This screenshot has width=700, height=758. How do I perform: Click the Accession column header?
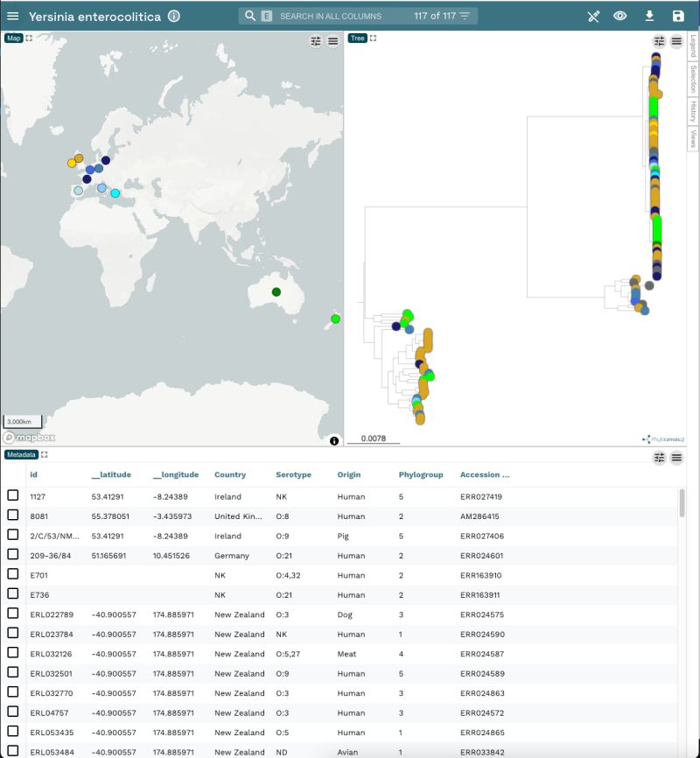[485, 474]
